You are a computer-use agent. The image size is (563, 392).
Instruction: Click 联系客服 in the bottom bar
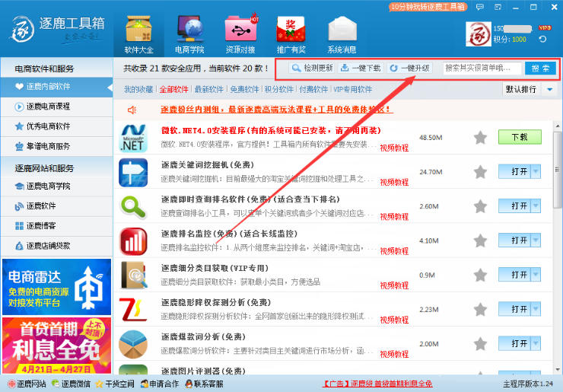pyautogui.click(x=205, y=384)
